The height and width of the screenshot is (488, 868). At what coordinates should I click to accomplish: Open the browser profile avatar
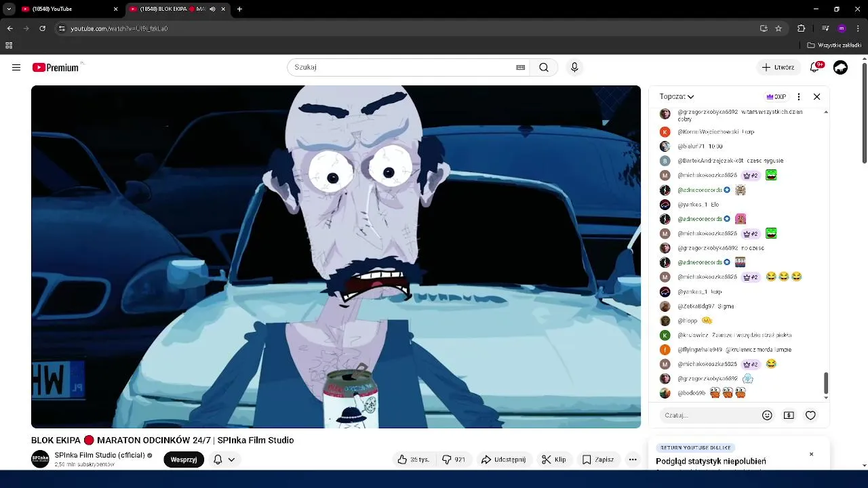[x=842, y=28]
